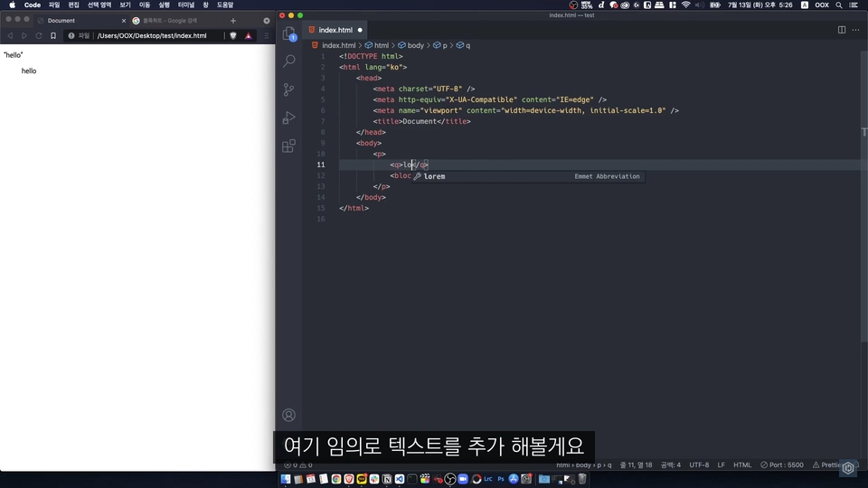868x488 pixels.
Task: Open Brave browser from the Dock
Action: click(x=349, y=479)
